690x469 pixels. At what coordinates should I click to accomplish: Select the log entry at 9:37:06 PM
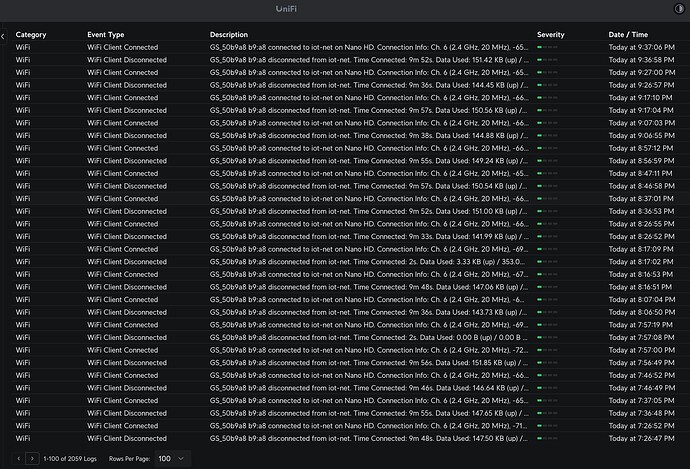(x=350, y=47)
